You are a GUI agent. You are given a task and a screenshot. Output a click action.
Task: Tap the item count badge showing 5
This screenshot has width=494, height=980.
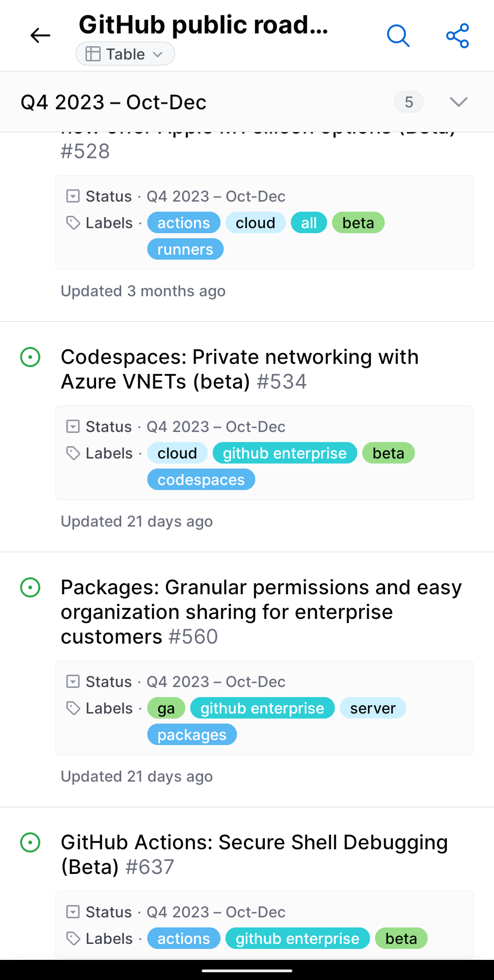point(408,101)
